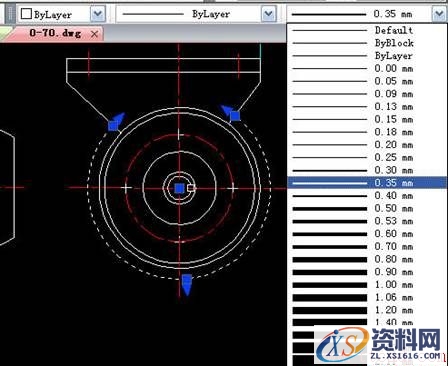Close the 0-70.dwg tab
Image resolution: width=448 pixels, height=366 pixels.
pyautogui.click(x=95, y=34)
